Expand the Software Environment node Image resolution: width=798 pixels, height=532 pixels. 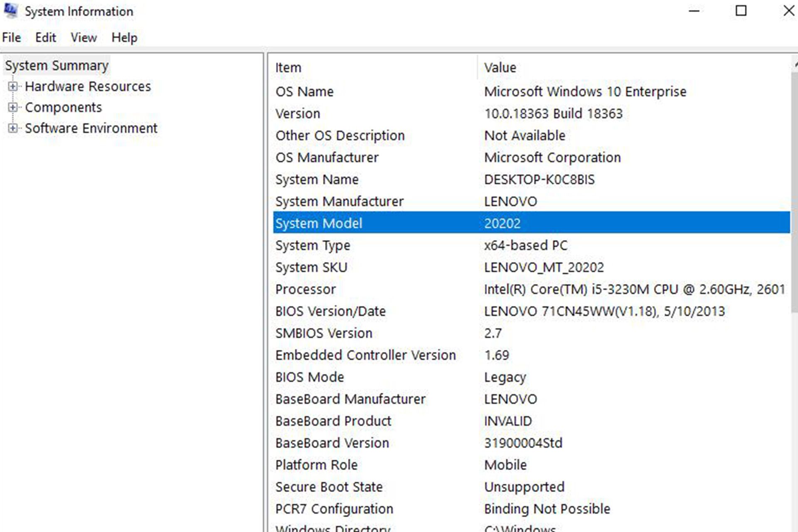12,128
